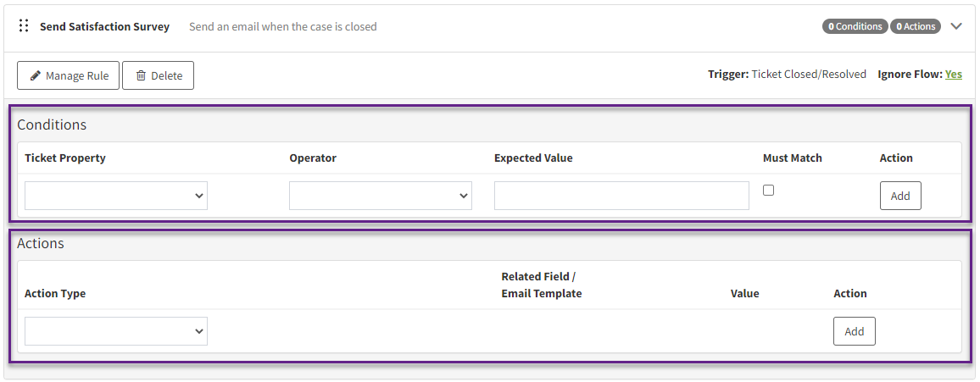Image resolution: width=980 pixels, height=382 pixels.
Task: Click the Related Field / Email Template header
Action: tap(541, 285)
